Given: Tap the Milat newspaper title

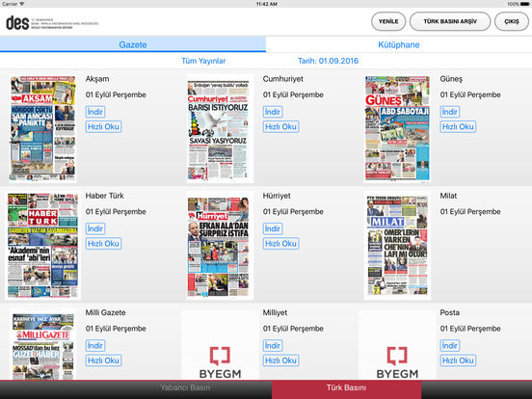Looking at the screenshot, I should [448, 196].
